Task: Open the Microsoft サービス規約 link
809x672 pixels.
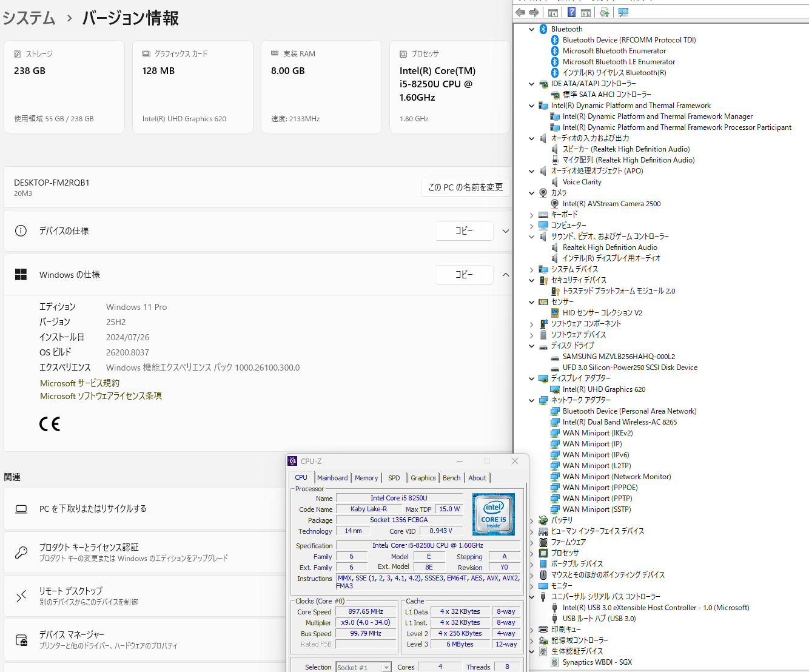Action: (x=79, y=383)
